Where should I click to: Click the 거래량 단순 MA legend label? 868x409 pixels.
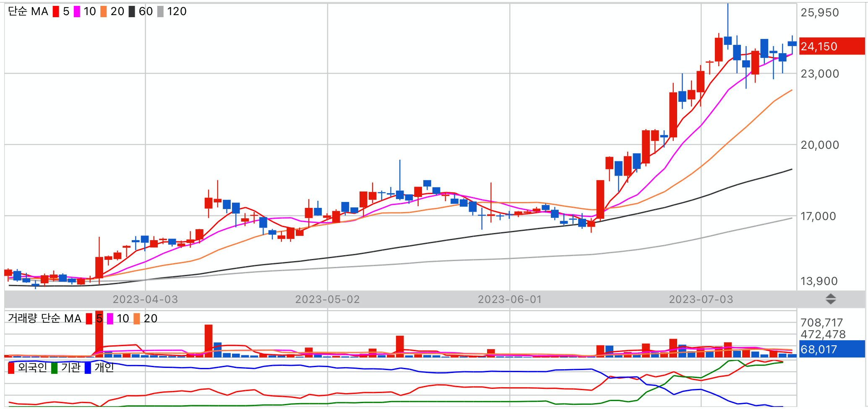click(44, 318)
